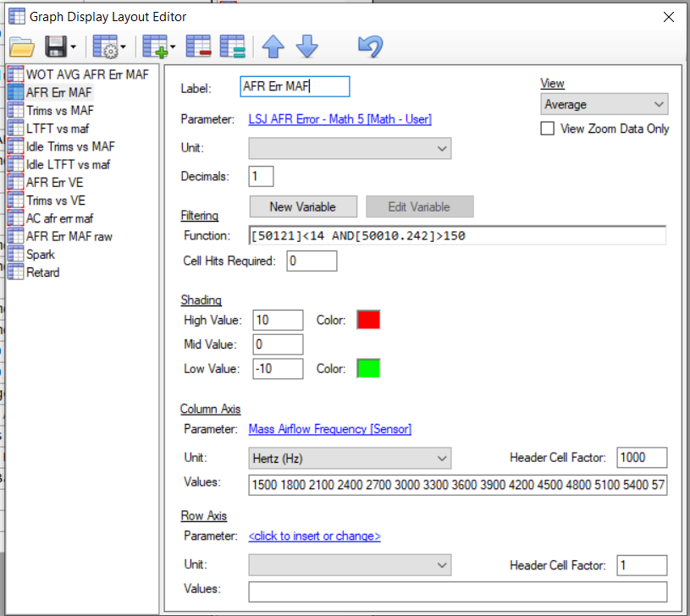Click the Label text field
This screenshot has height=616, width=690.
coord(295,86)
